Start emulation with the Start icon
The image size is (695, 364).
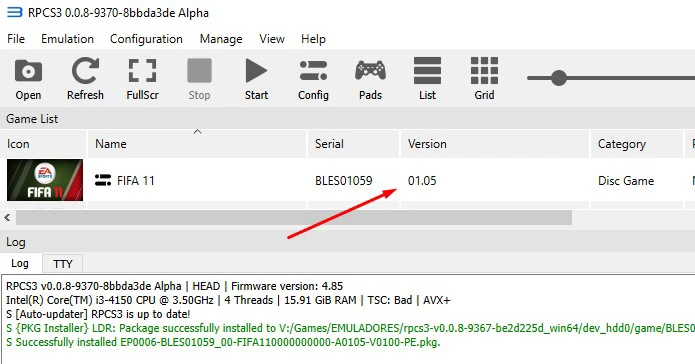[256, 79]
